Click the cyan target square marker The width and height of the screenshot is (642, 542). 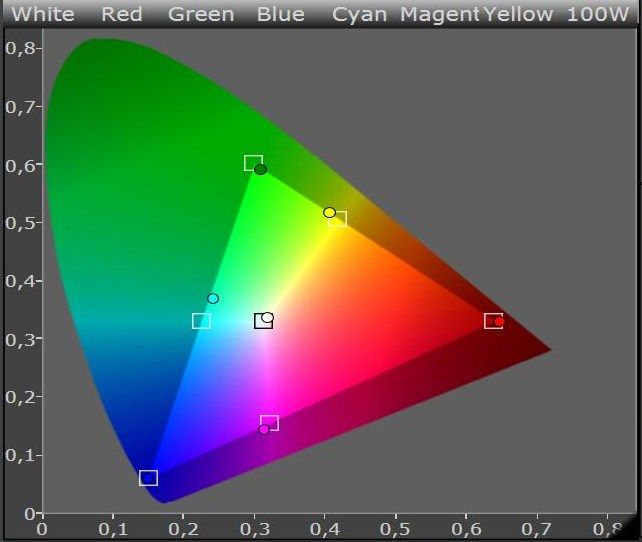[201, 321]
